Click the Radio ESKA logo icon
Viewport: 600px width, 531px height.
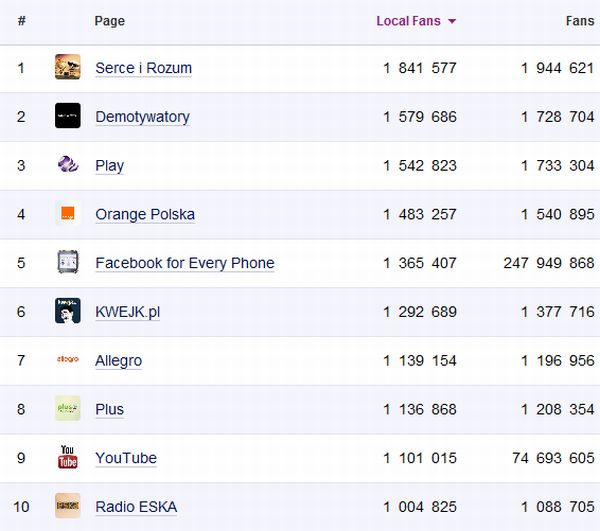point(68,506)
